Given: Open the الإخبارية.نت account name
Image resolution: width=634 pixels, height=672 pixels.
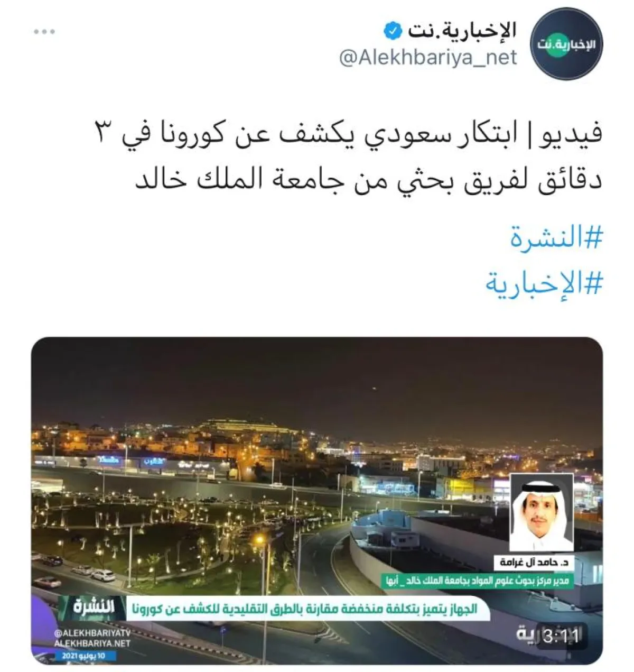Looking at the screenshot, I should (462, 31).
